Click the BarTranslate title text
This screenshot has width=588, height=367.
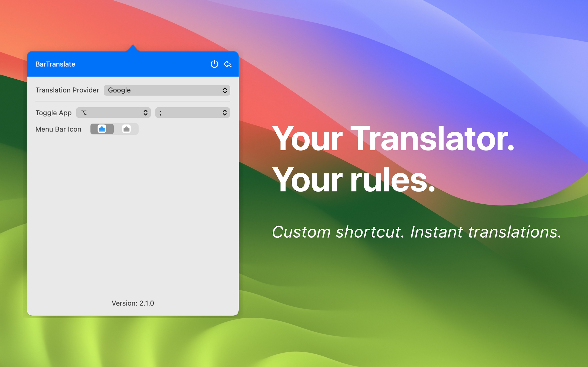tap(55, 64)
